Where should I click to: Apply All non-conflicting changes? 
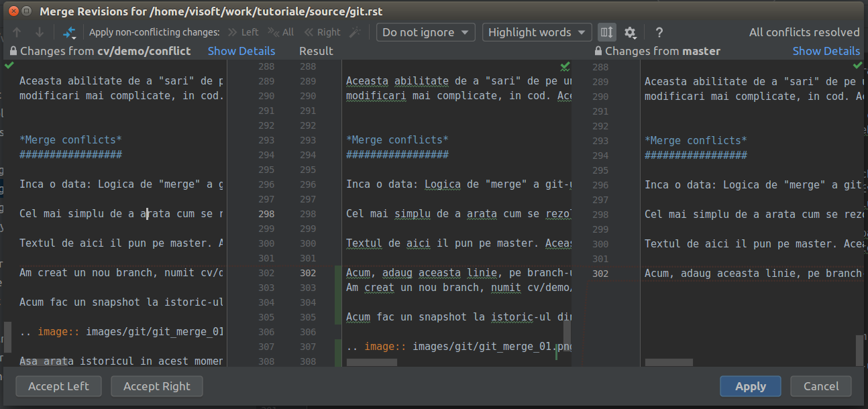(x=280, y=32)
